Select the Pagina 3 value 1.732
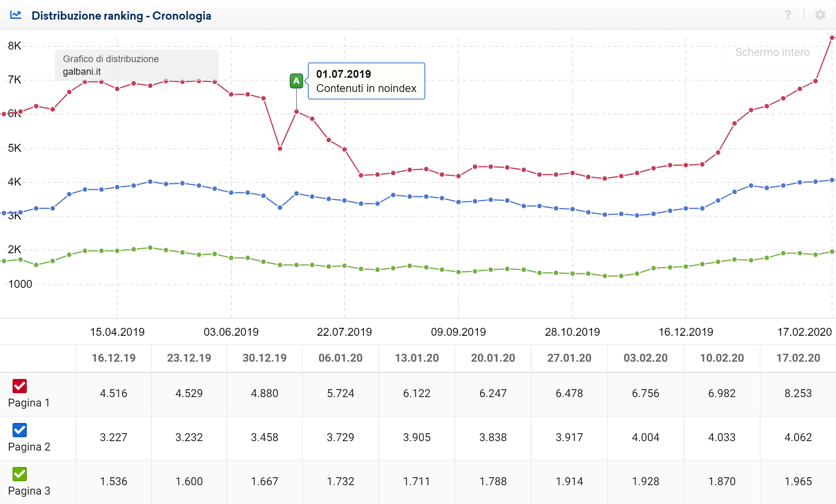Screen dimensions: 836x504 (x=341, y=482)
